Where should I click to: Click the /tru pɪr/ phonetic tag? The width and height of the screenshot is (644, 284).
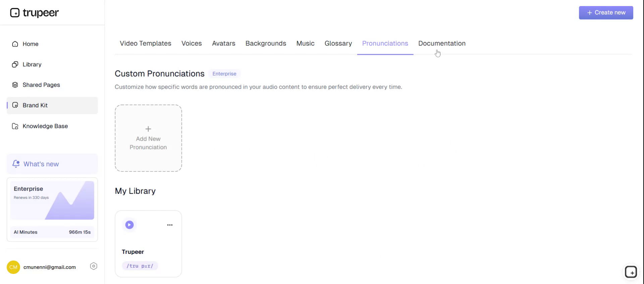coord(140,266)
